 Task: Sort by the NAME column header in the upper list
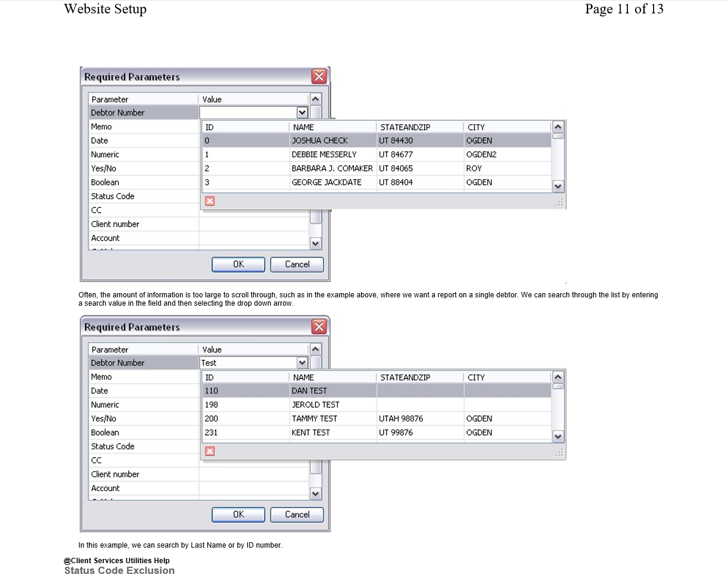pos(333,127)
